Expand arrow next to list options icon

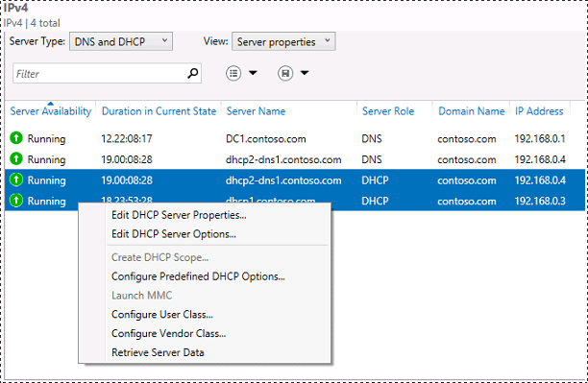253,73
